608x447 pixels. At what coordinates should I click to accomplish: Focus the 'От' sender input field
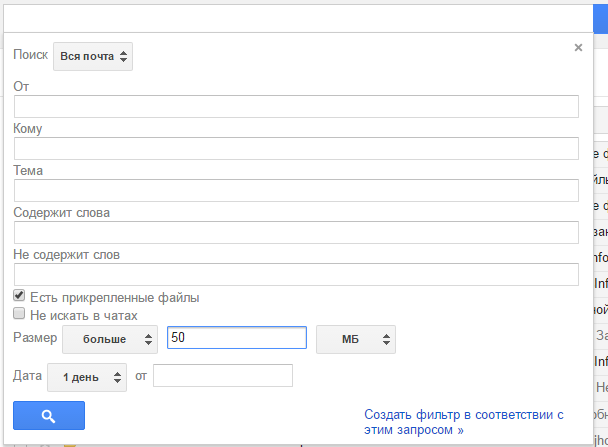pos(296,107)
